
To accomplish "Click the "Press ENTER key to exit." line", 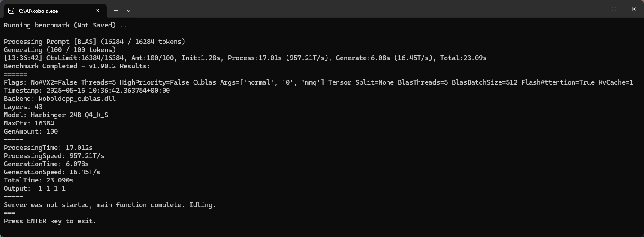I will (x=50, y=221).
